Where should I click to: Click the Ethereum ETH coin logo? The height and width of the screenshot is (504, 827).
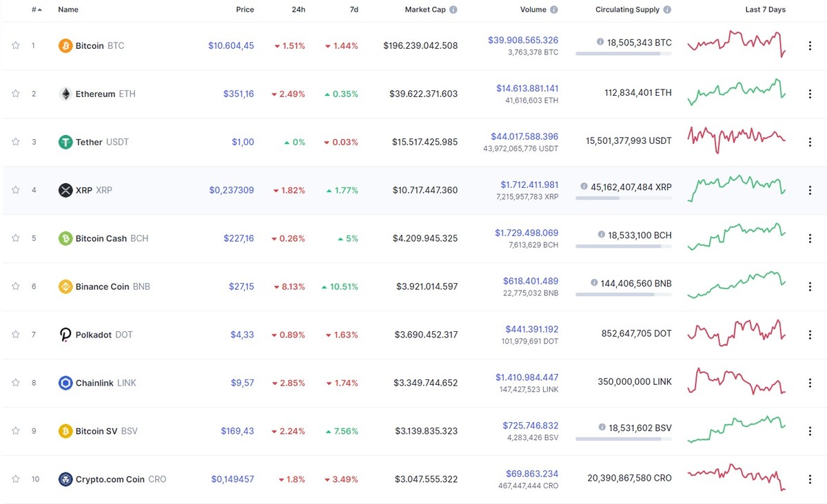point(65,94)
